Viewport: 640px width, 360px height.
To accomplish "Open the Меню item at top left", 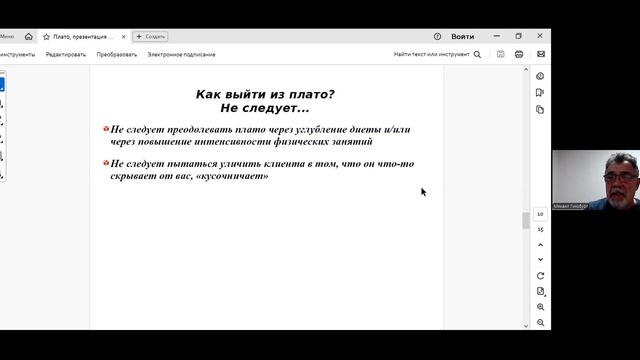I will pyautogui.click(x=7, y=37).
